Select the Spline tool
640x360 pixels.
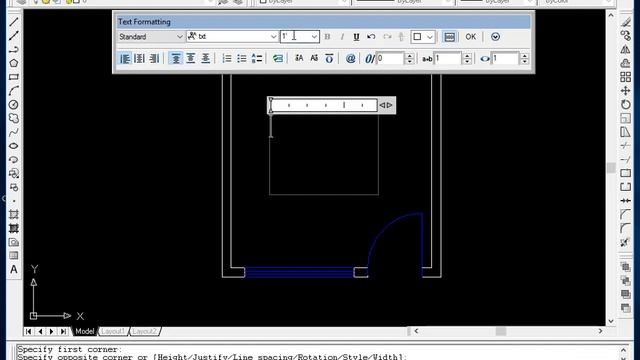click(x=13, y=132)
